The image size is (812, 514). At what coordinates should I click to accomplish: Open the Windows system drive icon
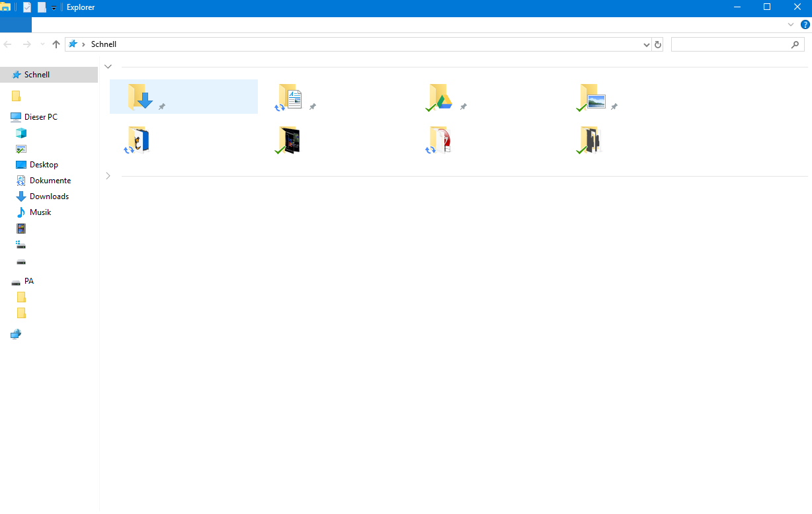click(21, 244)
